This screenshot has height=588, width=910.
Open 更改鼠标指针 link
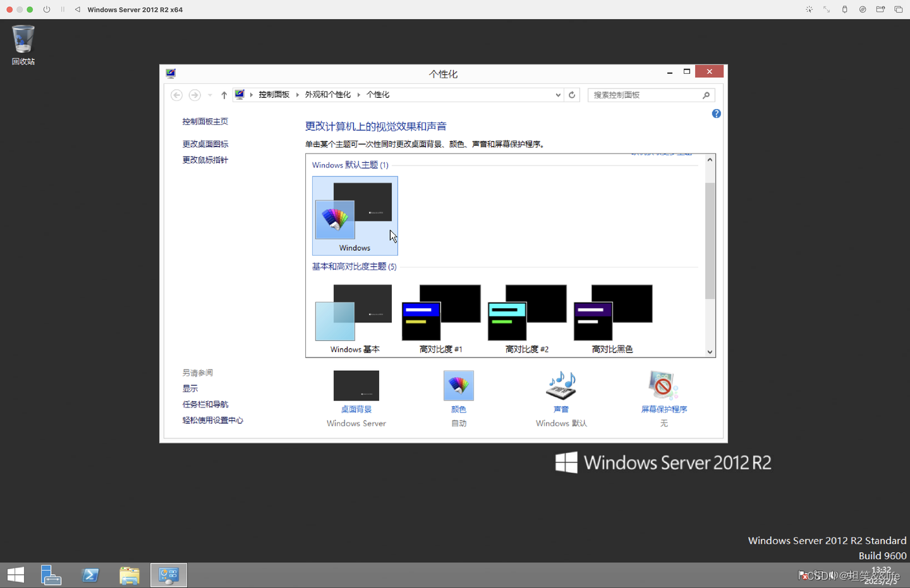205,160
